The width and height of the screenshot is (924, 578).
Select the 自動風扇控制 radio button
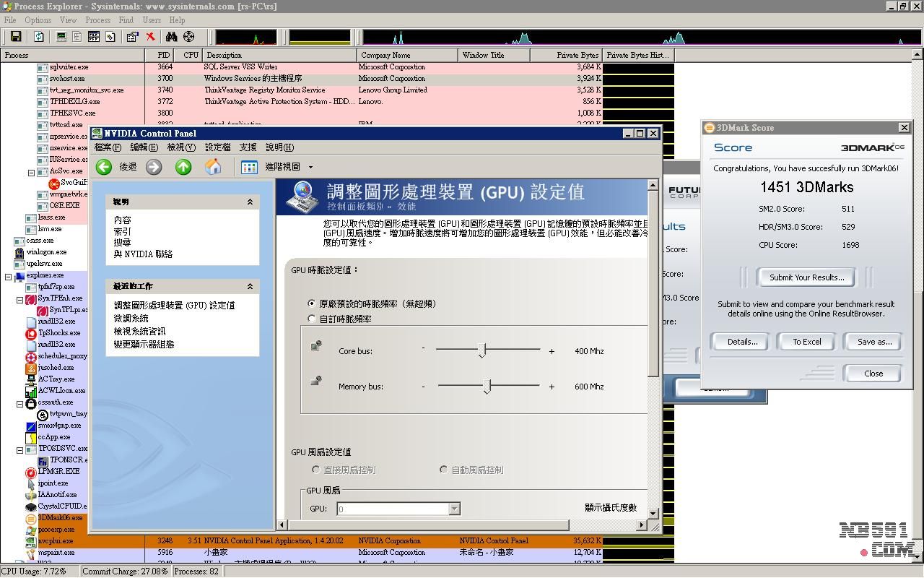tap(443, 470)
